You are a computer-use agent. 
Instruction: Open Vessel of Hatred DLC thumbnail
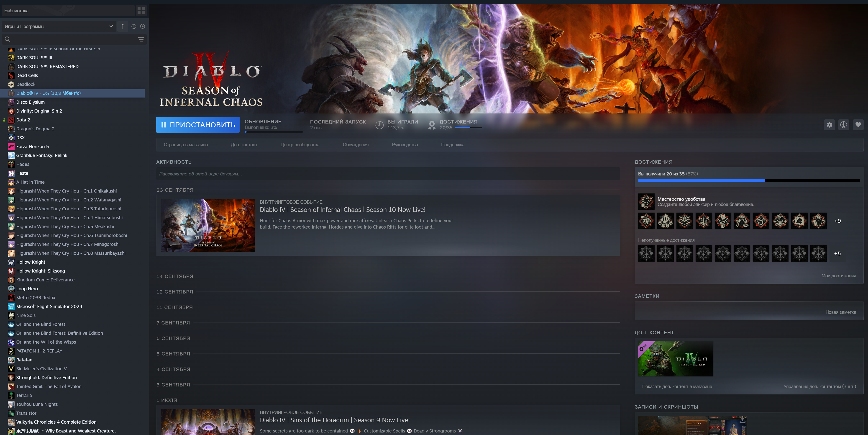click(x=675, y=359)
